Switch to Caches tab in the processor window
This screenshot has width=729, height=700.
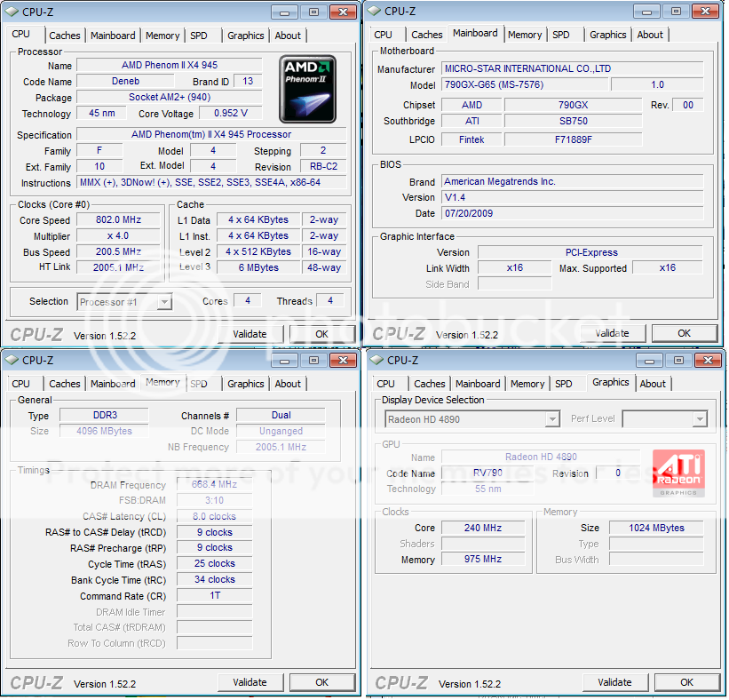tap(65, 36)
